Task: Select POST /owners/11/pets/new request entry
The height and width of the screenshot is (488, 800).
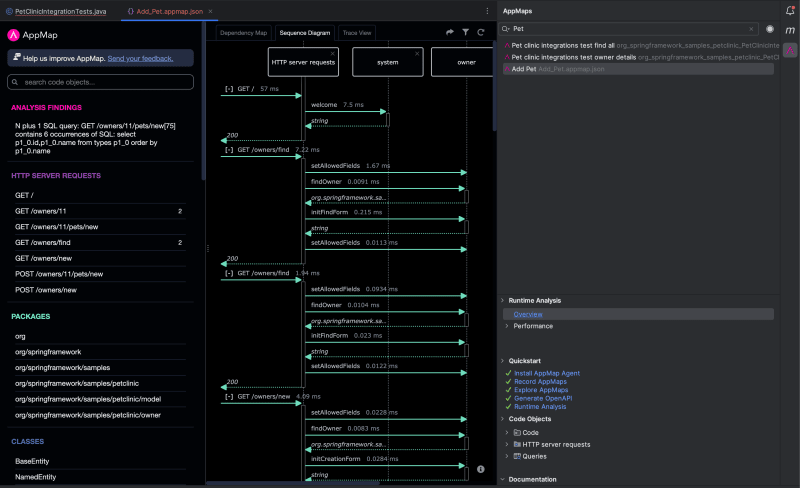Action: tap(98, 274)
